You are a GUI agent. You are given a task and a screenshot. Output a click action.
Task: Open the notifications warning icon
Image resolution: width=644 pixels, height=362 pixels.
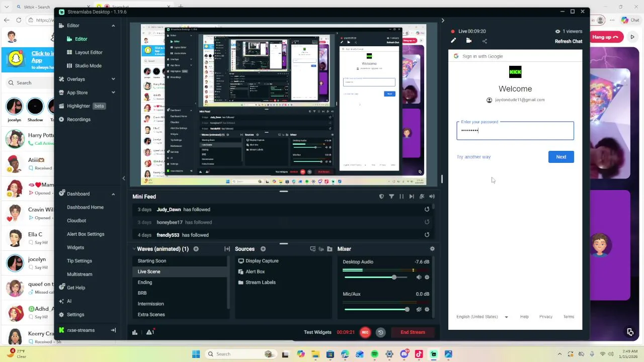click(150, 332)
